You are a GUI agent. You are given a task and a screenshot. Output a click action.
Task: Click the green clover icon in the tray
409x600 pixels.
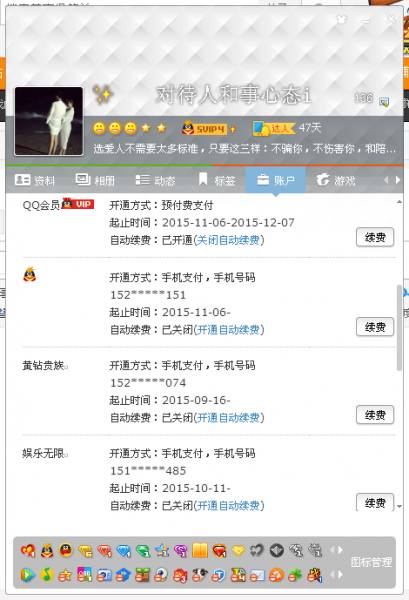tap(295, 575)
